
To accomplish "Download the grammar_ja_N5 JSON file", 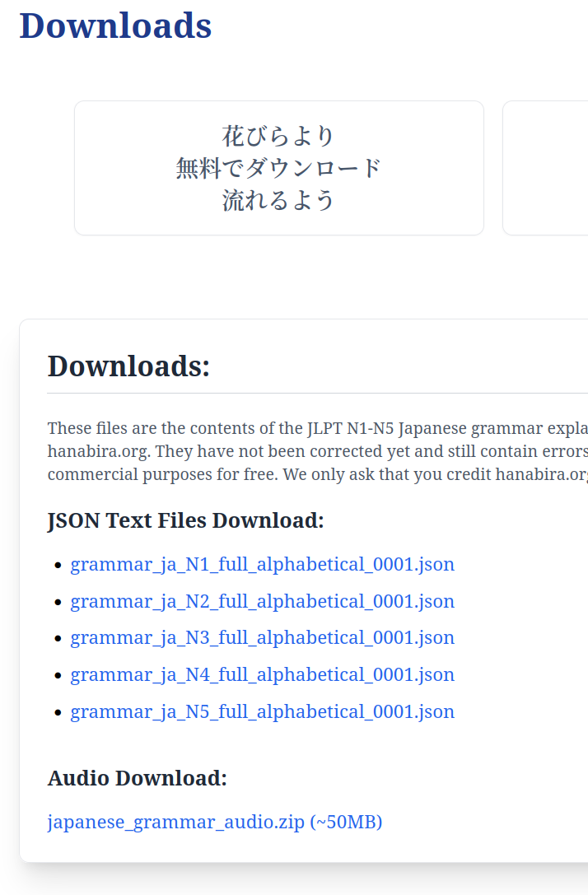I will point(262,712).
